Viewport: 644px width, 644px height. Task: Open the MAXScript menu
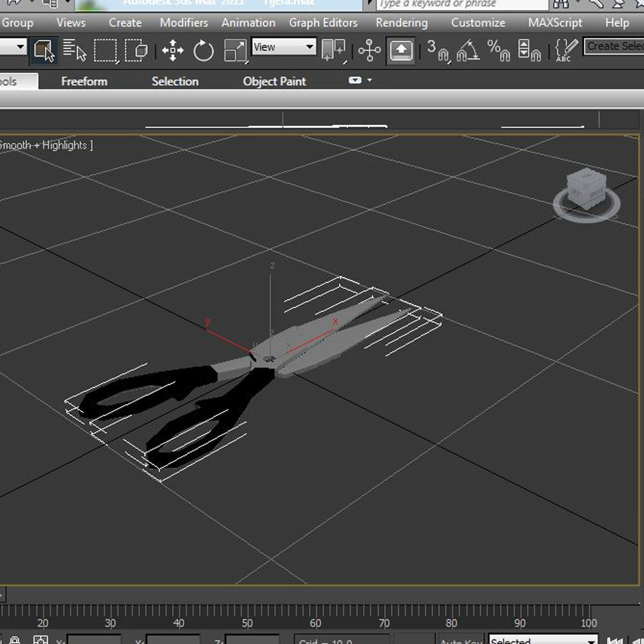point(555,23)
